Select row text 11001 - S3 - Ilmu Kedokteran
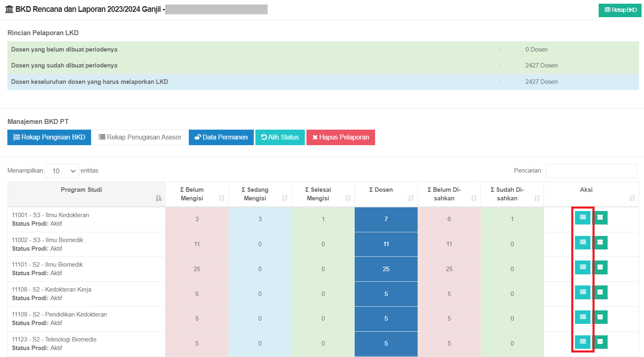Image resolution: width=644 pixels, height=357 pixels. pyautogui.click(x=50, y=215)
